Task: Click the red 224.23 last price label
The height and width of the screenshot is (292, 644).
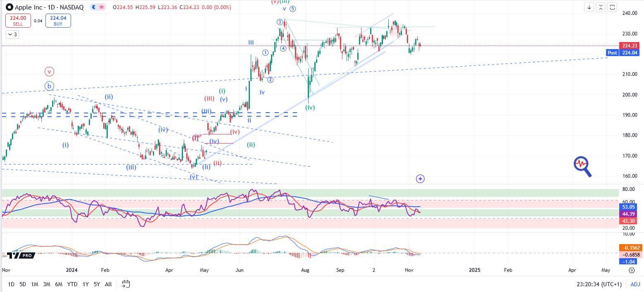Action: pos(630,46)
